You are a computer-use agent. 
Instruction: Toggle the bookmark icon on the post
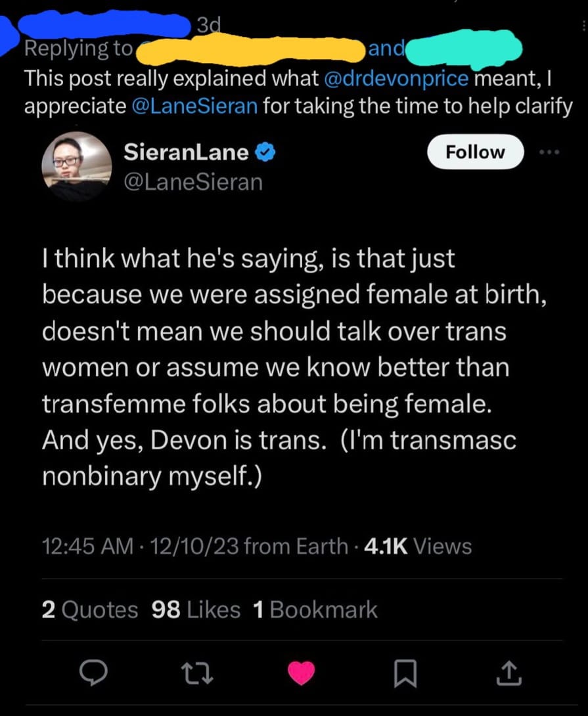pos(406,672)
